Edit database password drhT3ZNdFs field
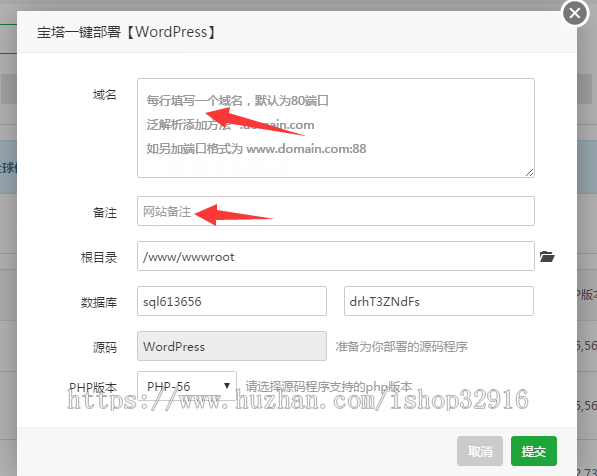The image size is (597, 476). click(x=439, y=301)
